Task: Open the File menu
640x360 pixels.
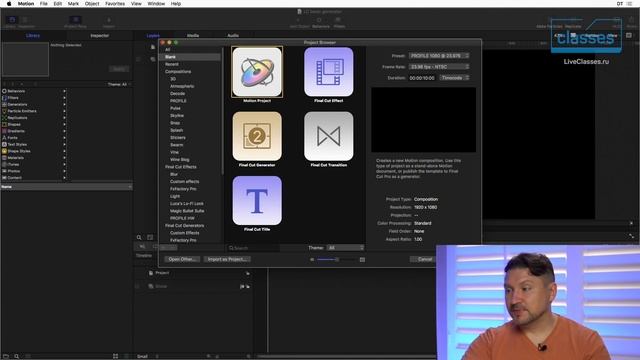Action: pos(44,4)
